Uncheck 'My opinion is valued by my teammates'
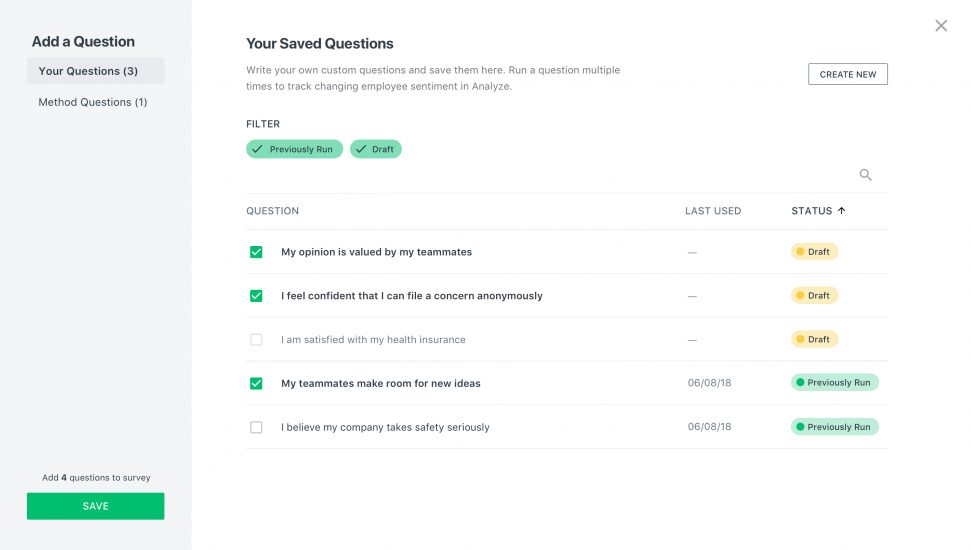971x550 pixels. [x=256, y=252]
